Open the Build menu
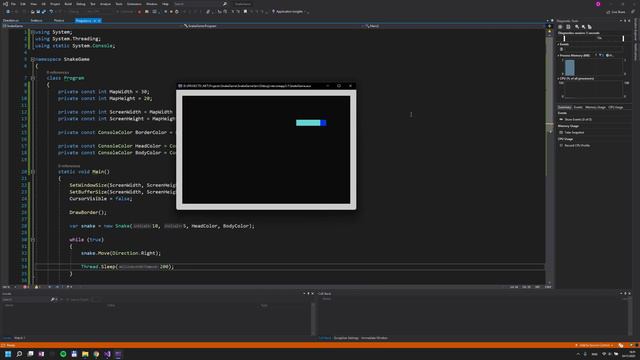 click(x=68, y=4)
